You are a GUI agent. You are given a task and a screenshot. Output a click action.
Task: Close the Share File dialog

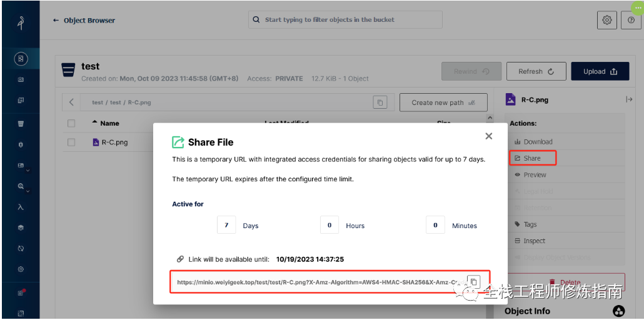(488, 136)
